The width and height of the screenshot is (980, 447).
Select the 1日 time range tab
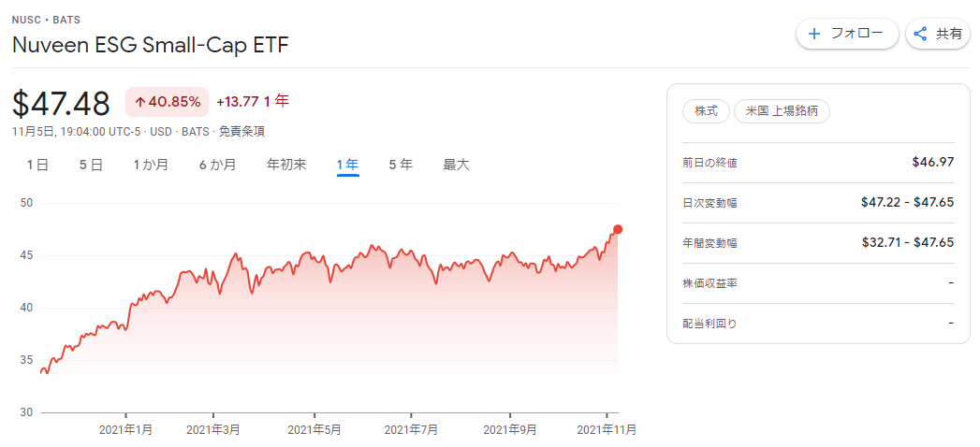37,165
